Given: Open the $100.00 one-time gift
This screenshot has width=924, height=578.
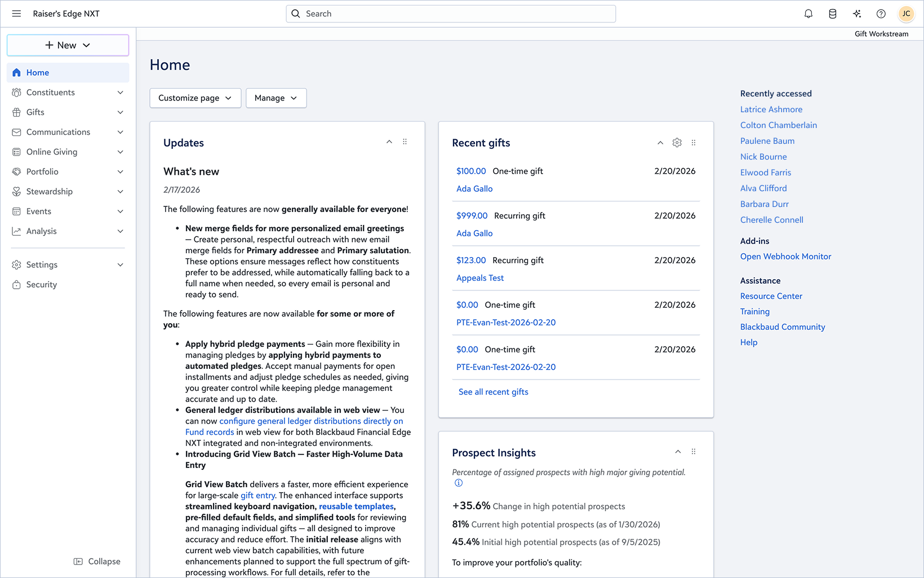Looking at the screenshot, I should coord(471,171).
